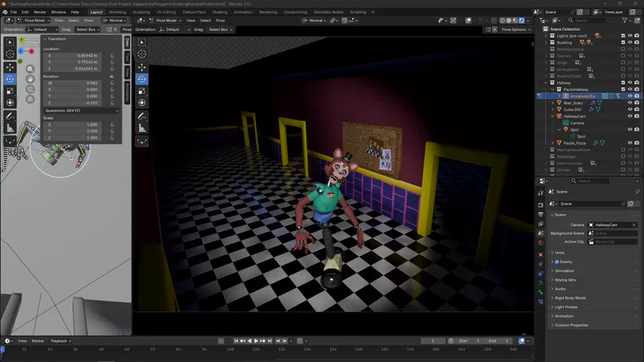Toggle visibility of the Lights (pre-sort) collection
The image size is (644, 362).
pyautogui.click(x=630, y=36)
